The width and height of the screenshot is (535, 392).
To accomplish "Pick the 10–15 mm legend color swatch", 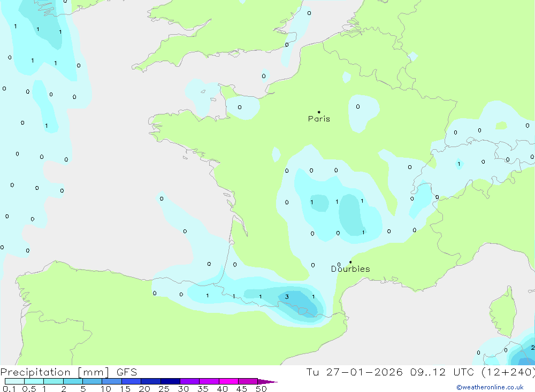I will (112, 381).
